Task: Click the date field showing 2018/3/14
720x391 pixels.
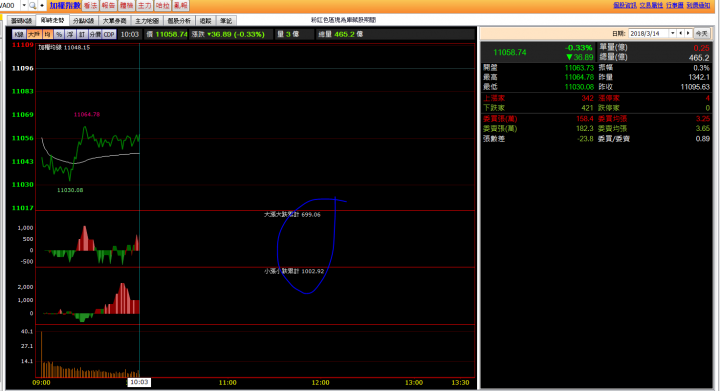Action: click(x=649, y=34)
